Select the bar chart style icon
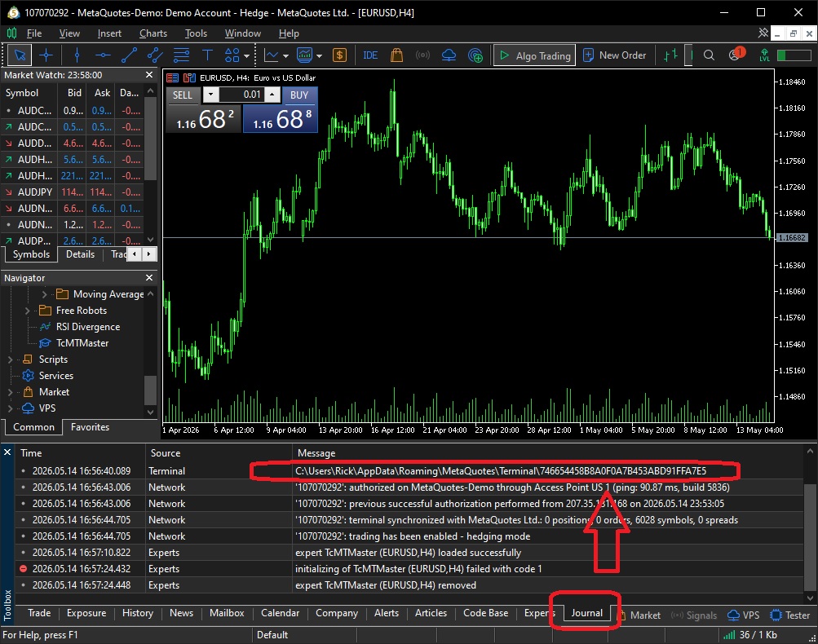The image size is (818, 644). pyautogui.click(x=670, y=55)
